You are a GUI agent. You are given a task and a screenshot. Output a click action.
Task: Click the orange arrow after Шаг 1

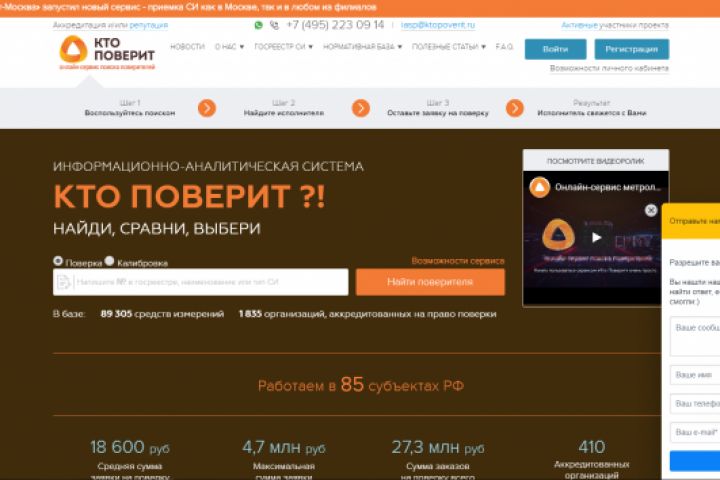(207, 108)
